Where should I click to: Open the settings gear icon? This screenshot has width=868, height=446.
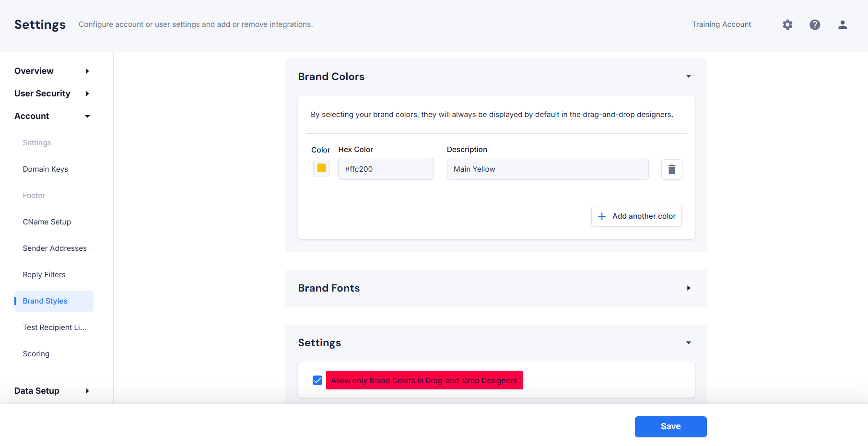tap(787, 24)
